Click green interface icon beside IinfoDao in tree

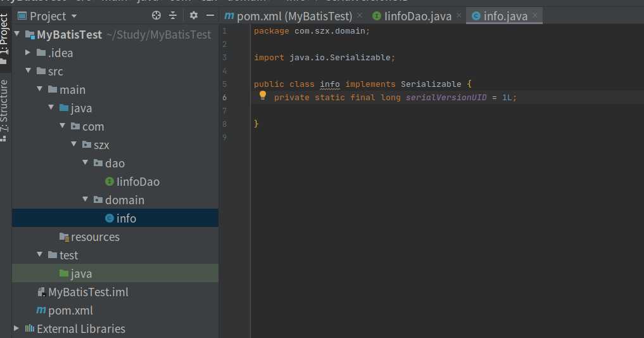coord(110,181)
